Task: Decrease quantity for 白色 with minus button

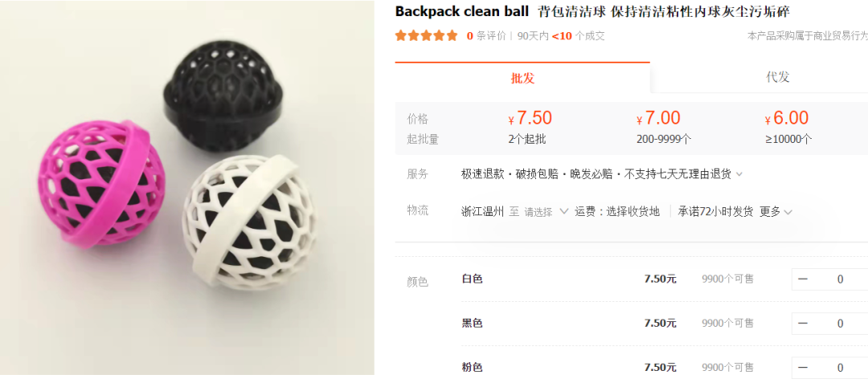Action: click(803, 279)
